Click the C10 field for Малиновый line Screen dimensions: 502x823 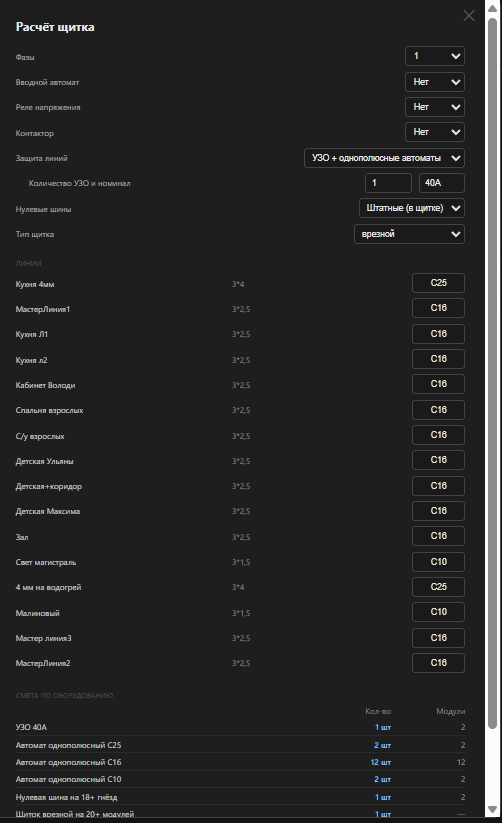pos(438,612)
